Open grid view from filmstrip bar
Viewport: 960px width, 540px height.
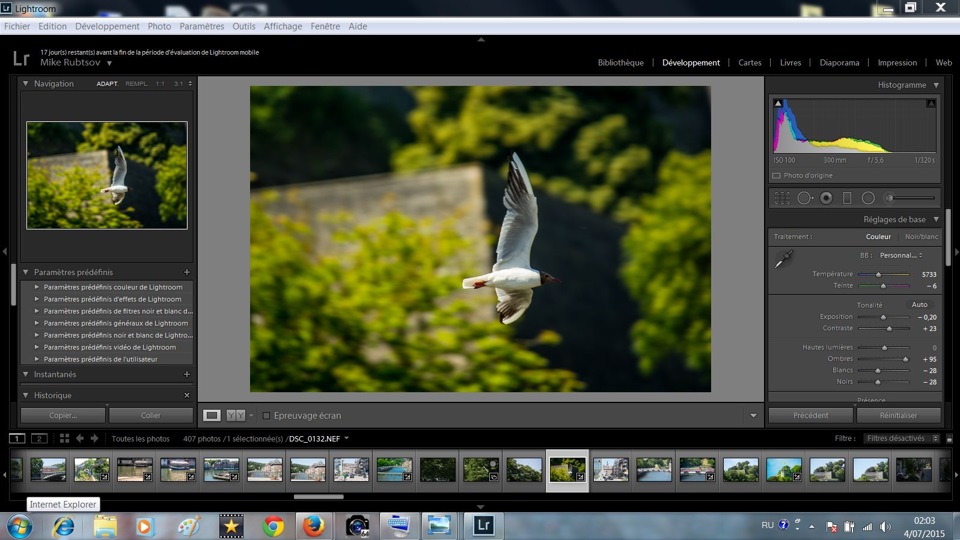click(64, 438)
